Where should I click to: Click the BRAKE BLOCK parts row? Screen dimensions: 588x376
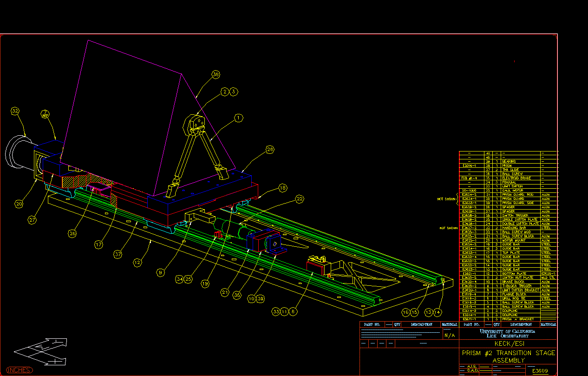508,282
